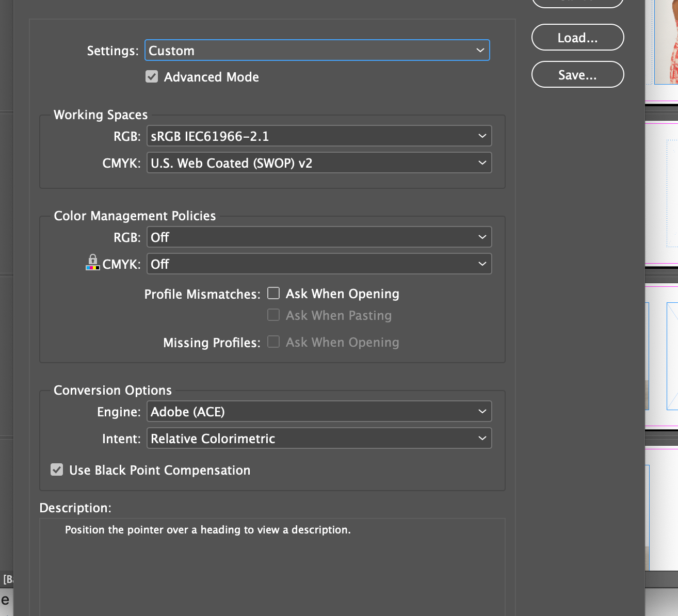Enable Profile Mismatches Ask When Opening
The image size is (678, 616).
(x=273, y=294)
